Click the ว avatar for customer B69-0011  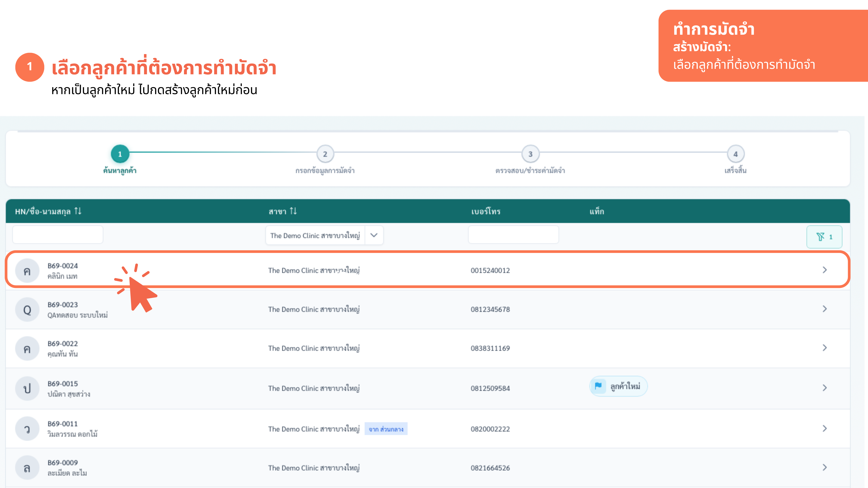click(27, 429)
